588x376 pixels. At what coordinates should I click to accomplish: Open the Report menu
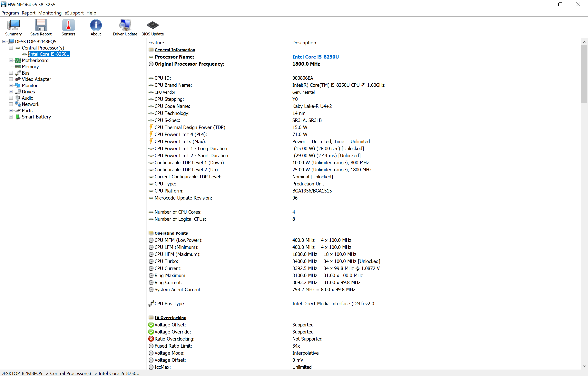tap(29, 13)
